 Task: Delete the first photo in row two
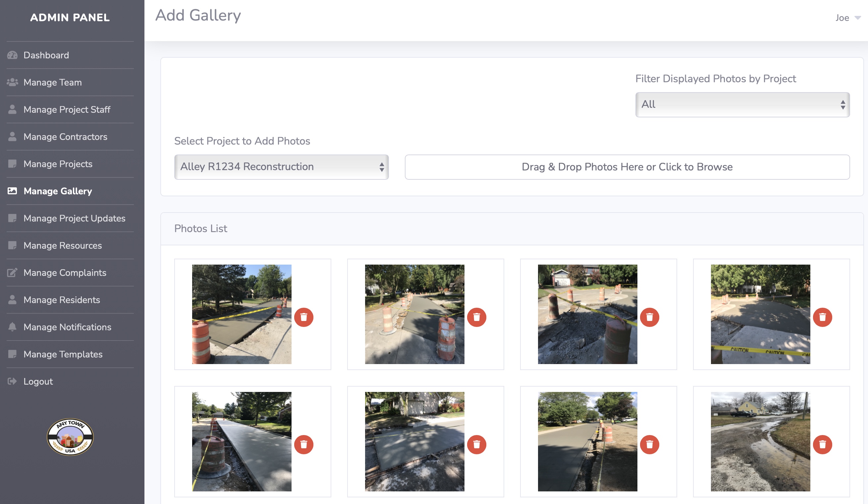tap(304, 445)
